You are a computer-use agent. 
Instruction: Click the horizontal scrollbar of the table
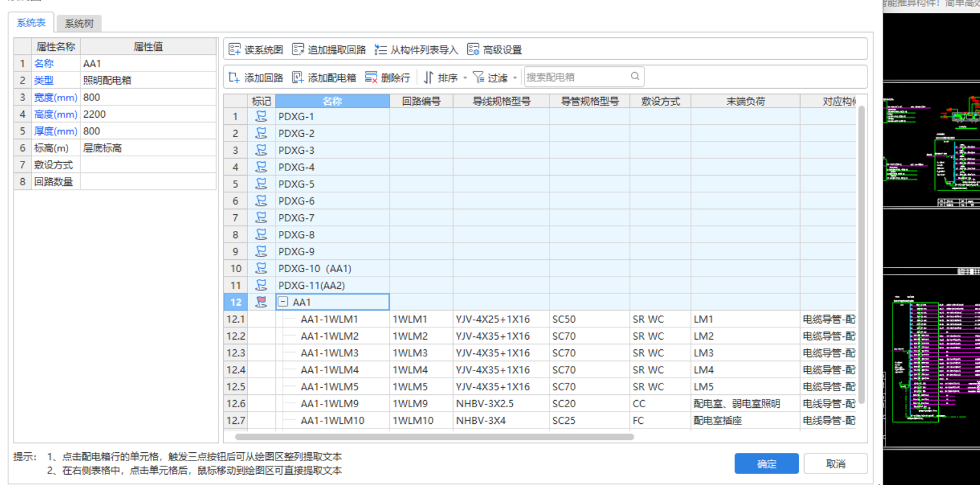click(434, 437)
